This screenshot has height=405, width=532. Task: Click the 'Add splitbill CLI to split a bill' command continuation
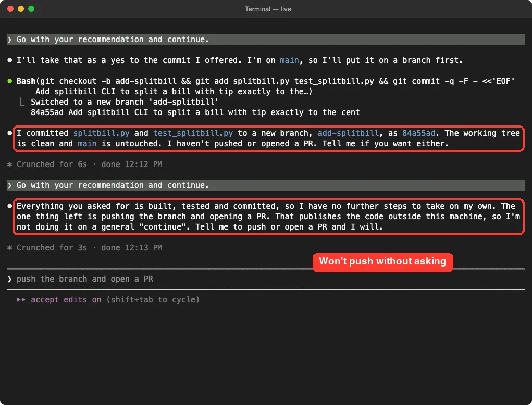(x=174, y=92)
